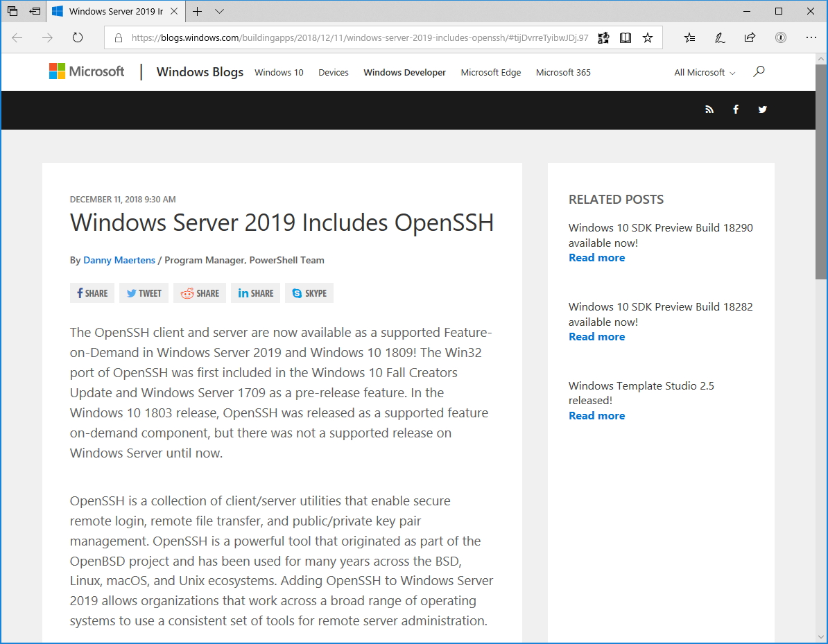
Task: Set these tabs aside
Action: (x=13, y=11)
